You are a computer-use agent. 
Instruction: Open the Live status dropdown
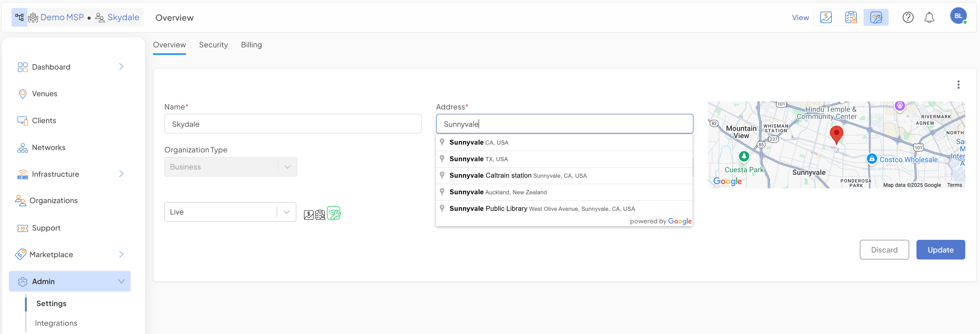pyautogui.click(x=230, y=212)
